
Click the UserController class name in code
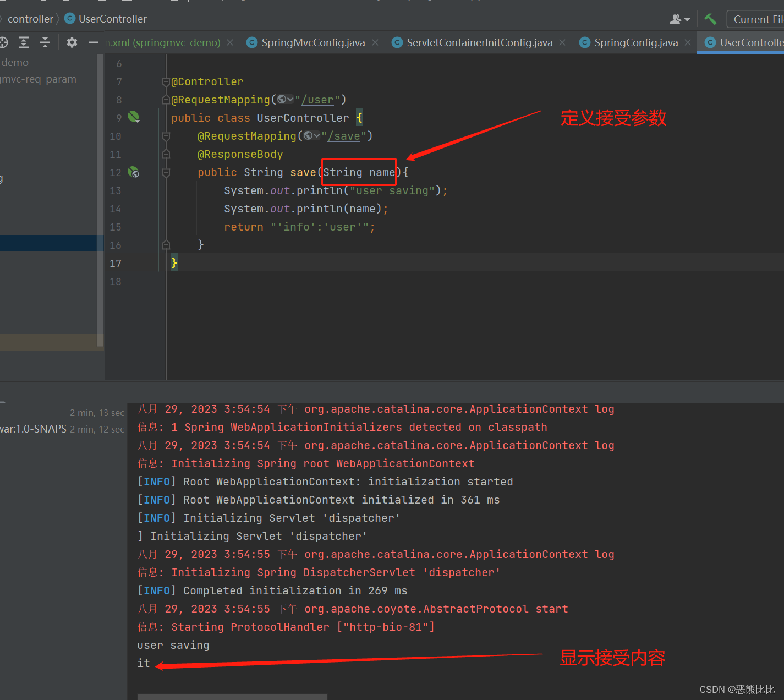click(303, 118)
